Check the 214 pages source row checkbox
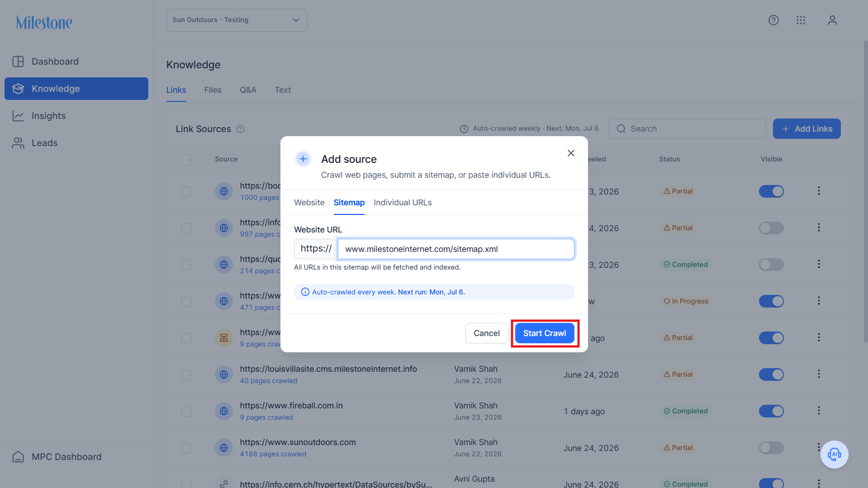 click(x=186, y=265)
